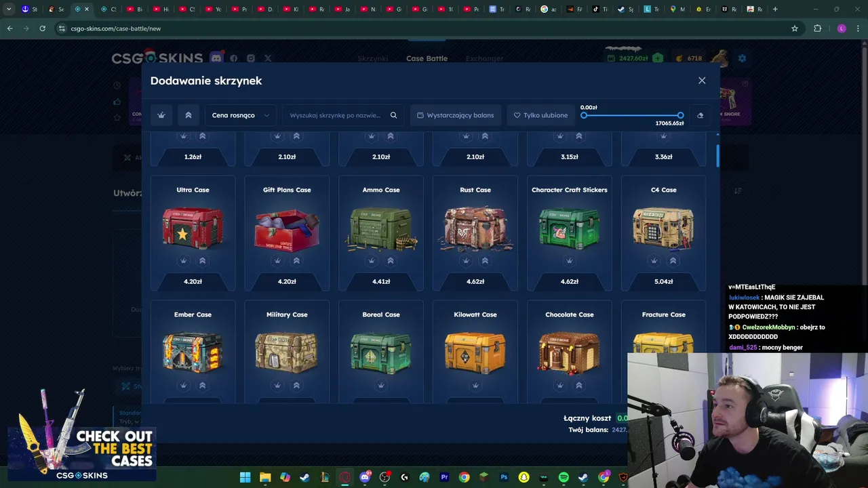Viewport: 868px width, 488px height.
Task: Open Spotify from the taskbar
Action: 564,477
